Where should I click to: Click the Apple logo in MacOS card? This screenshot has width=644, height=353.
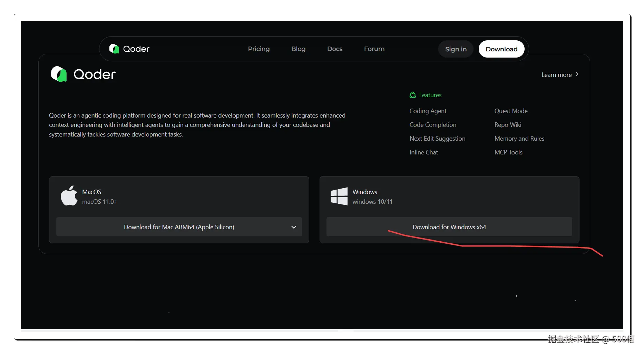point(69,196)
